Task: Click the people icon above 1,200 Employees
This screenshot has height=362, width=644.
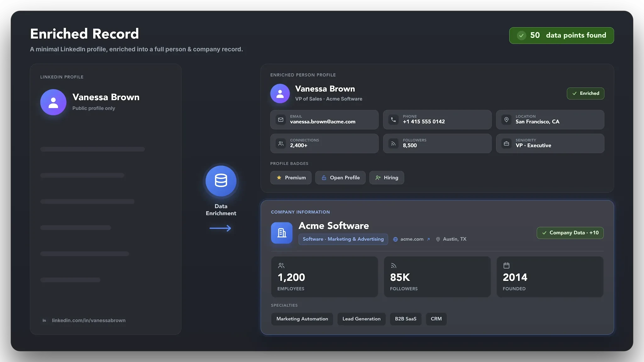Action: 281,266
